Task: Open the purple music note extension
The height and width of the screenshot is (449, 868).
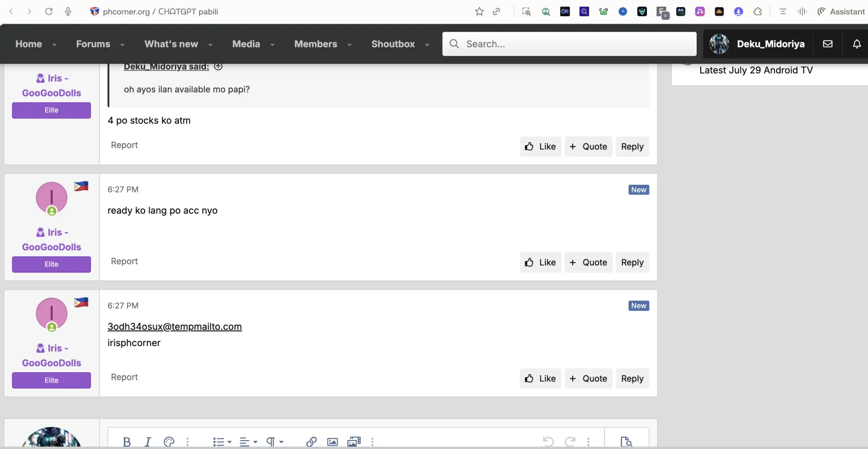Action: (700, 11)
